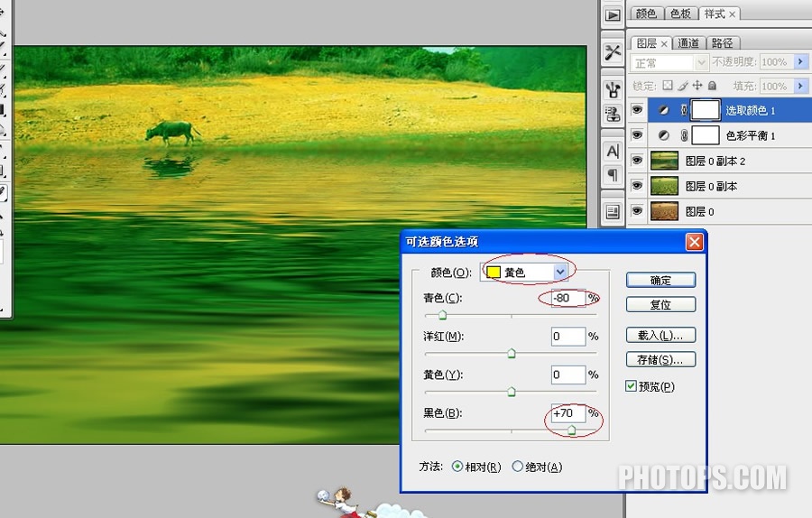Hide the 色彩平衡 1 layer eye
The height and width of the screenshot is (518, 812).
click(637, 135)
